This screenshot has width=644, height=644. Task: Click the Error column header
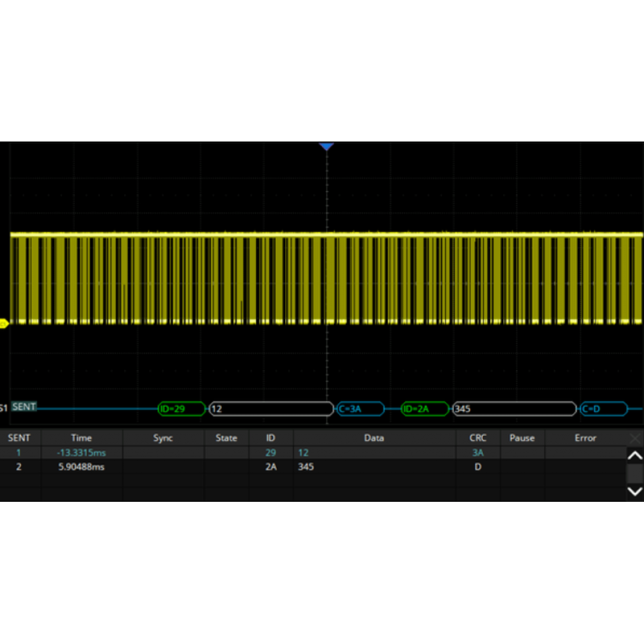(585, 438)
